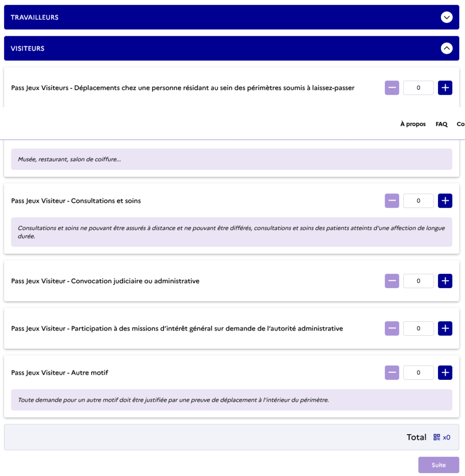The image size is (465, 476).
Task: Reduce the Participation à des missions count
Action: (392, 329)
